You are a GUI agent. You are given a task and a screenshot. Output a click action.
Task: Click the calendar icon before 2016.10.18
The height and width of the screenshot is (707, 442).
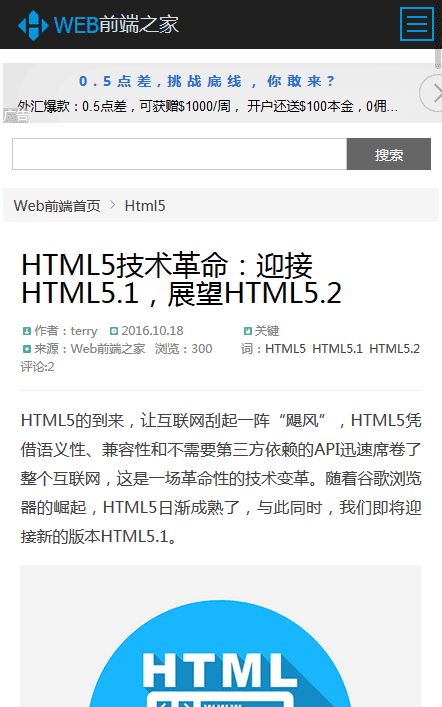114,331
